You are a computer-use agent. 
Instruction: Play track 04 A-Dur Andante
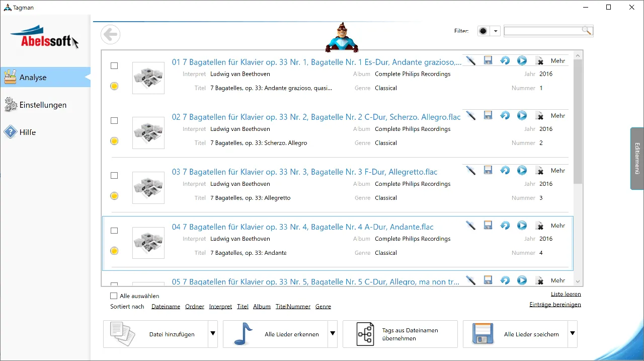pos(522,225)
